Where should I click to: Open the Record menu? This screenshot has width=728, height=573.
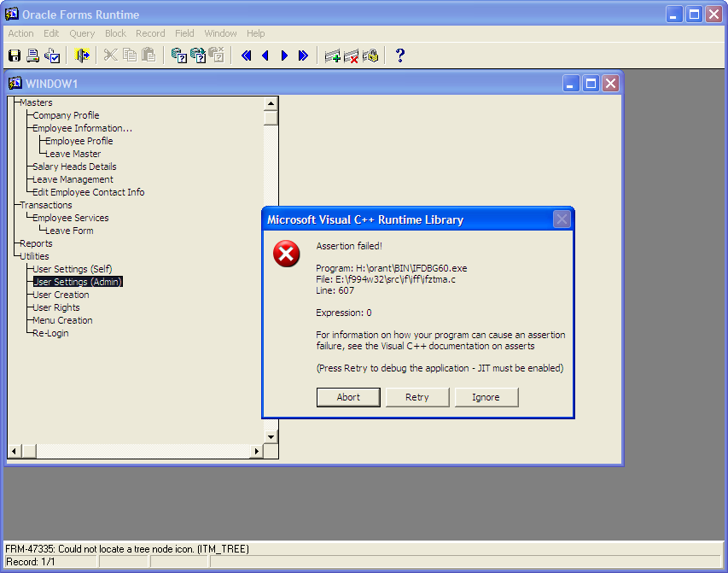coord(150,33)
